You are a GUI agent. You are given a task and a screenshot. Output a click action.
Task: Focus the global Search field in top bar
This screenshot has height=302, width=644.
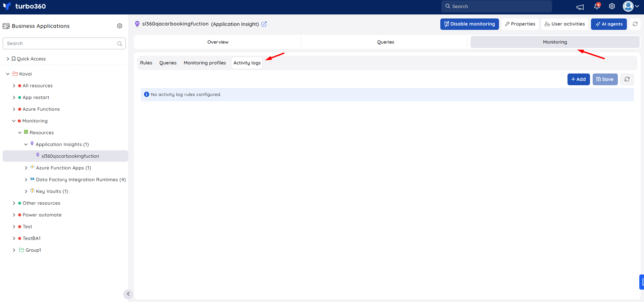point(497,6)
